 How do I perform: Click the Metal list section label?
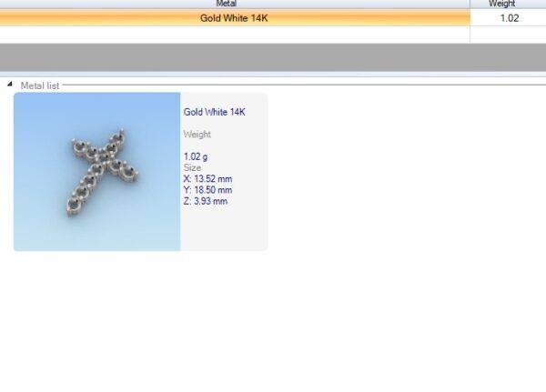[40, 85]
